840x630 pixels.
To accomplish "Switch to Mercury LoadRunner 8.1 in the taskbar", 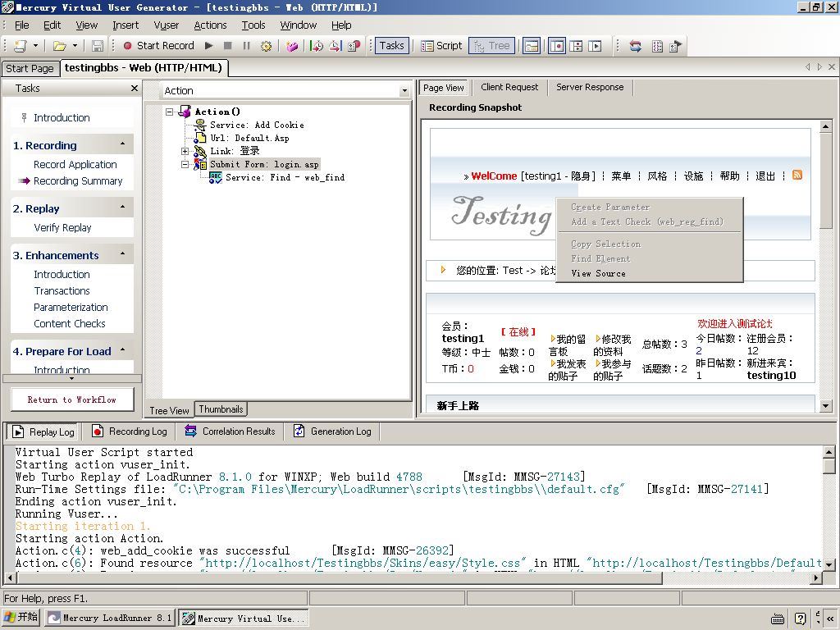I will tap(109, 618).
